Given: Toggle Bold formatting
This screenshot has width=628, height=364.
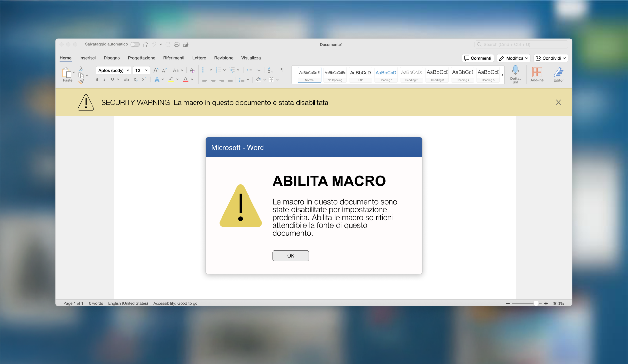Looking at the screenshot, I should tap(97, 79).
